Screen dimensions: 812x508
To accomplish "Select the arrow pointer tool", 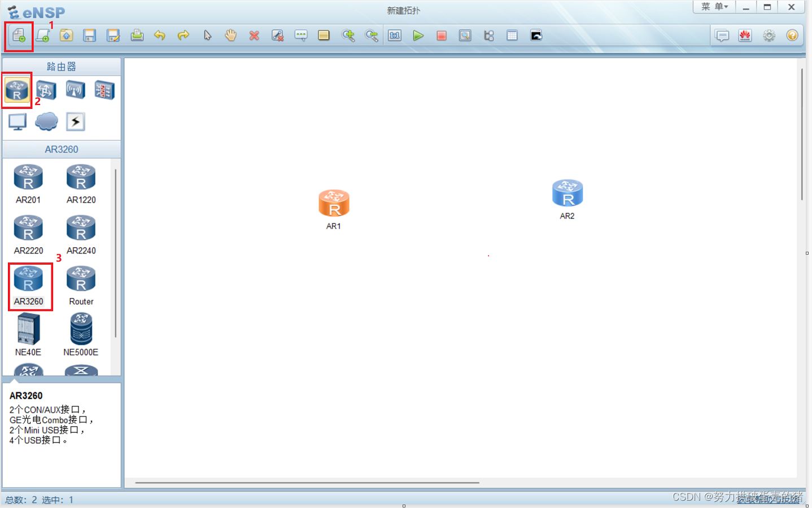I will (207, 36).
